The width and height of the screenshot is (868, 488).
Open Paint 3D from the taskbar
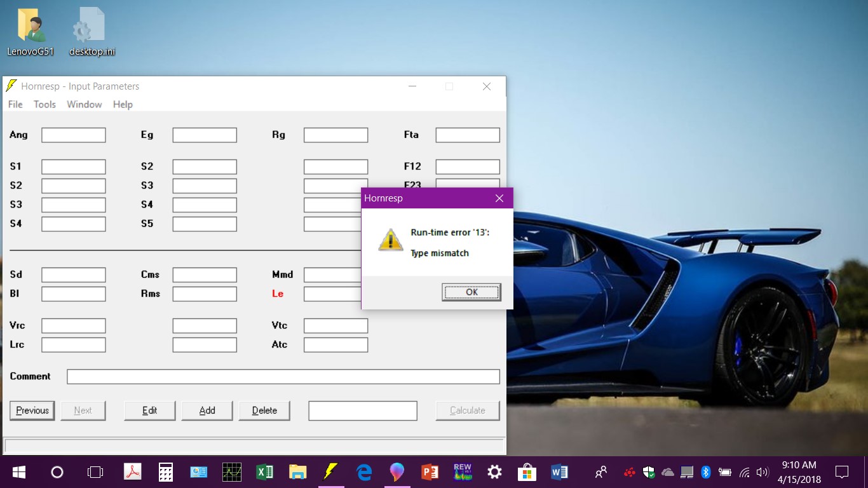(x=397, y=472)
